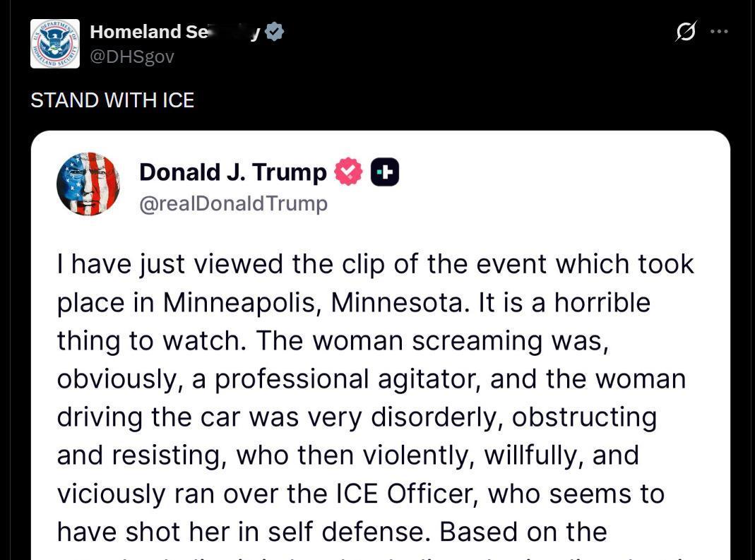Open the Homeland Security profile avatar
This screenshot has width=755, height=560.
point(54,44)
